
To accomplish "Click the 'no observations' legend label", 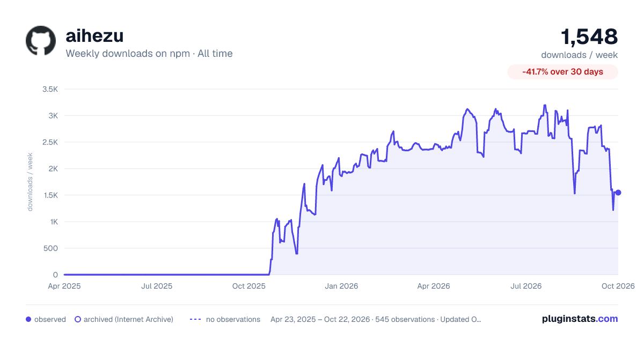I will 233,319.
